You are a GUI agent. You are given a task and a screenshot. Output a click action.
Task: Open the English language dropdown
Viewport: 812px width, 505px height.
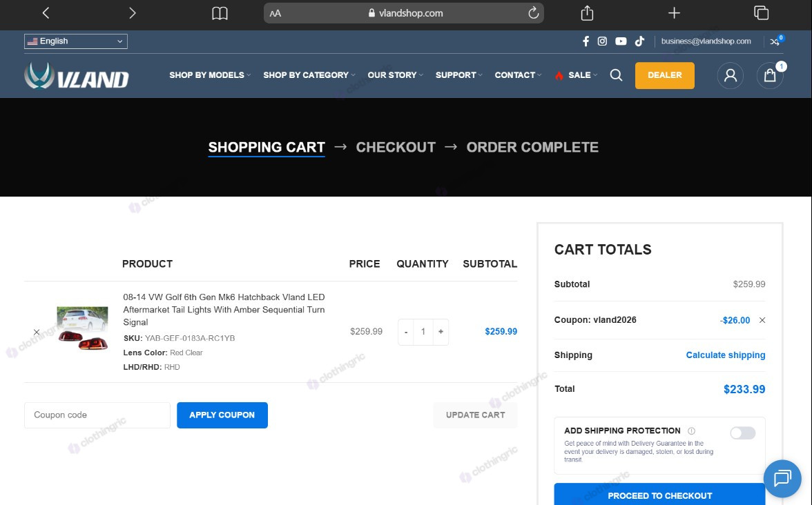(76, 41)
